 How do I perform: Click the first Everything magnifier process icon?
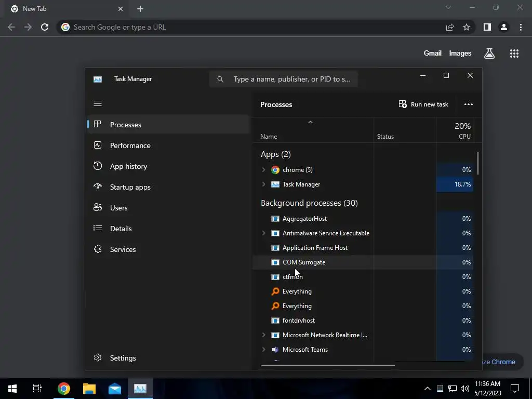pos(275,291)
